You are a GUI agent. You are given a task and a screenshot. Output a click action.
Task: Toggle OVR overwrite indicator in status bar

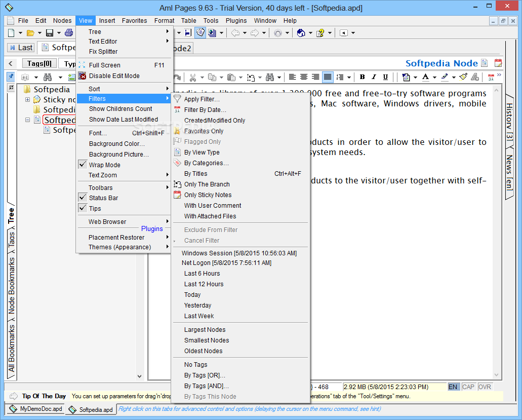coord(485,387)
